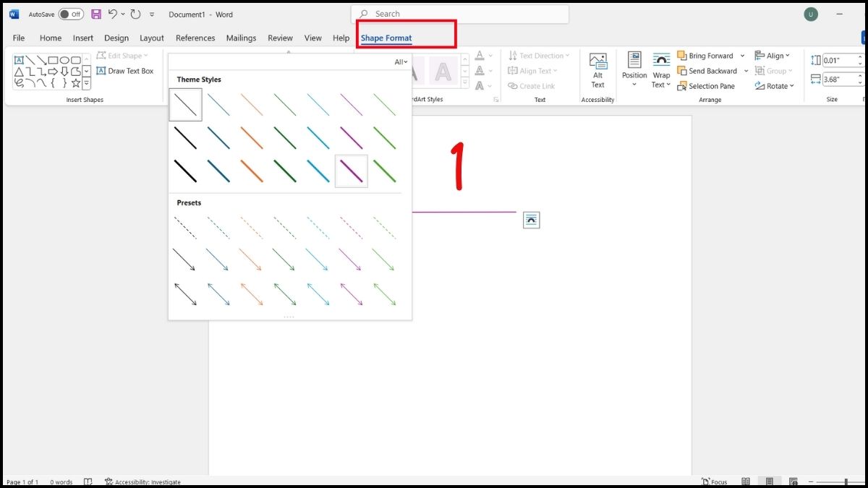
Task: Open the File menu
Action: pos(19,38)
